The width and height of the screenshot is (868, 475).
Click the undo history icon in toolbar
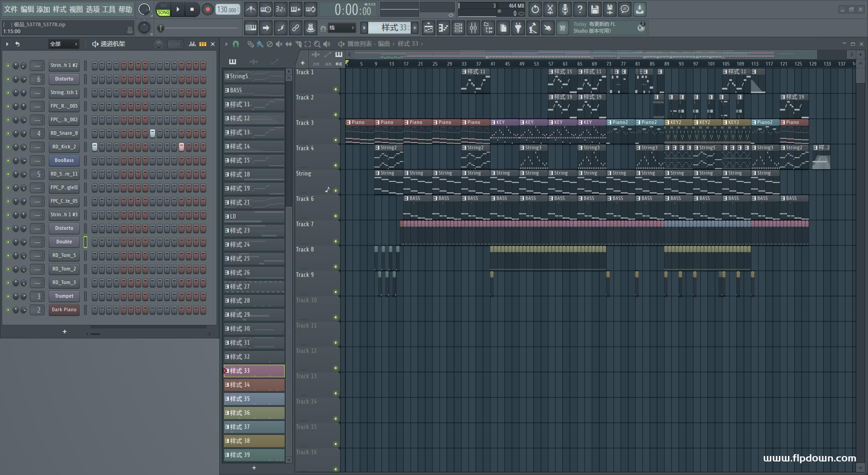pyautogui.click(x=535, y=9)
